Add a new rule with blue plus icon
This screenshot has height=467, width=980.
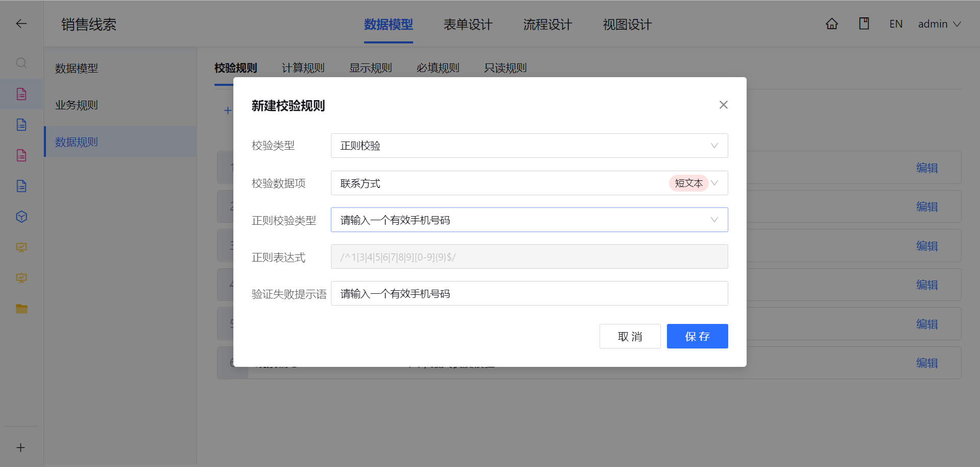click(228, 110)
